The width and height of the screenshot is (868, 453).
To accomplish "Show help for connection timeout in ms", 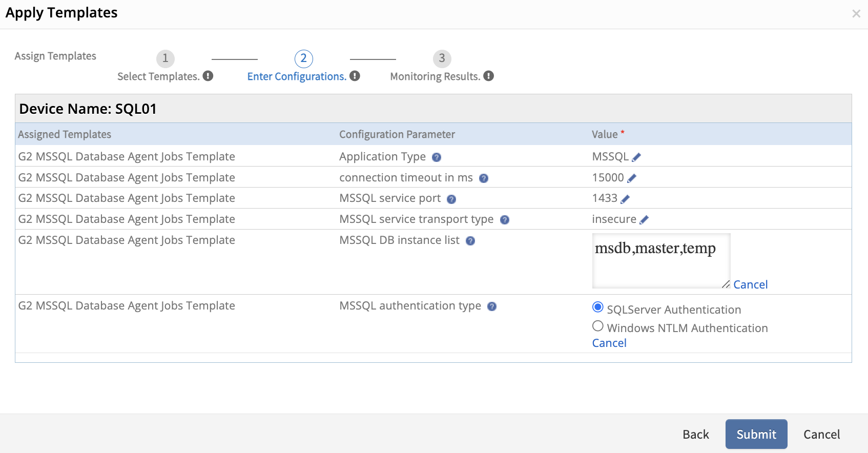I will click(484, 178).
